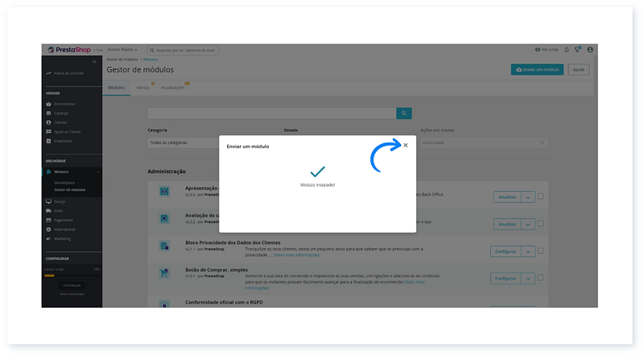This screenshot has height=356, width=644.
Task: Click Configurar for Bloco Privacidade module
Action: click(506, 251)
